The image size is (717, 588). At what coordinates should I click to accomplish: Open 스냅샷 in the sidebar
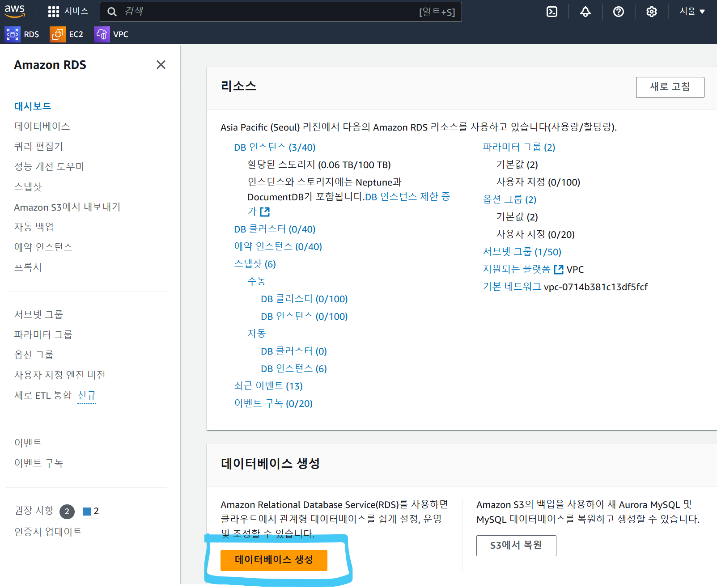[x=28, y=186]
